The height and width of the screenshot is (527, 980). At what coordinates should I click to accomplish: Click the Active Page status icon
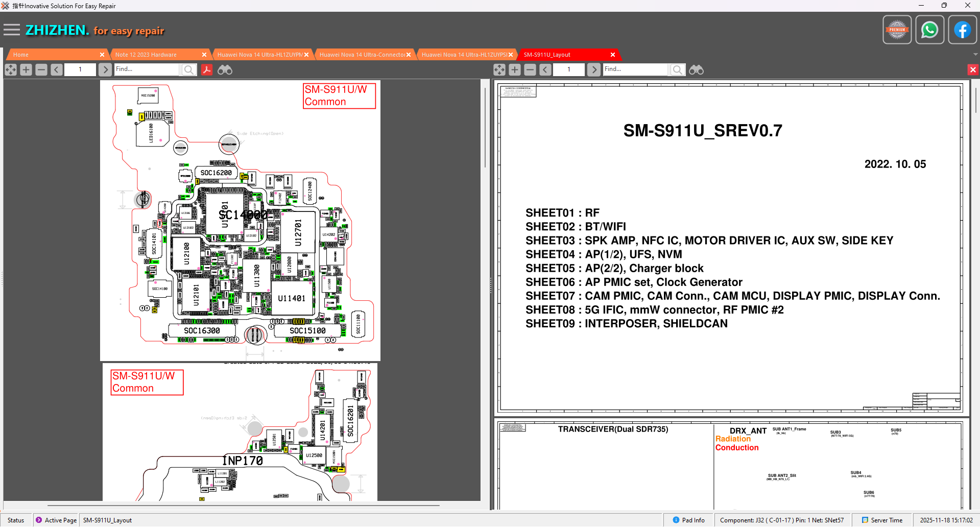tap(39, 520)
